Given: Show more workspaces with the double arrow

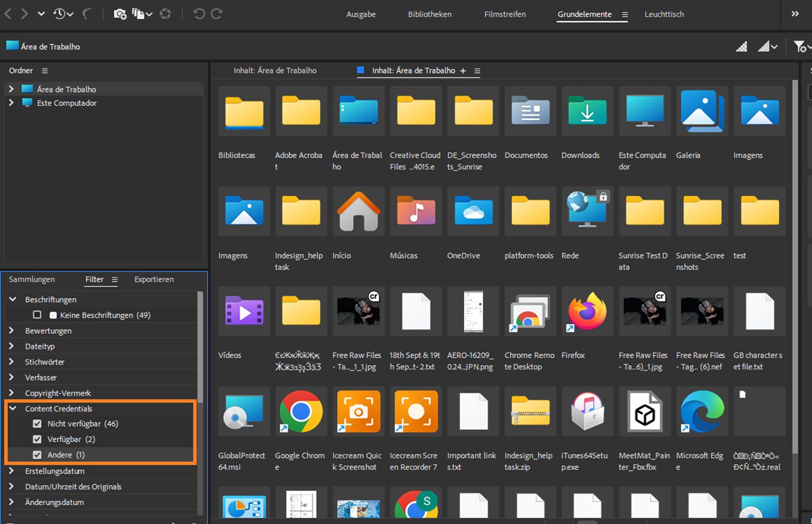Looking at the screenshot, I should pyautogui.click(x=795, y=14).
